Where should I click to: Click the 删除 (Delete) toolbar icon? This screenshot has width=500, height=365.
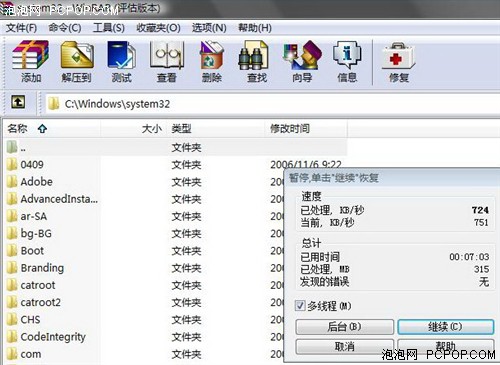tap(211, 55)
